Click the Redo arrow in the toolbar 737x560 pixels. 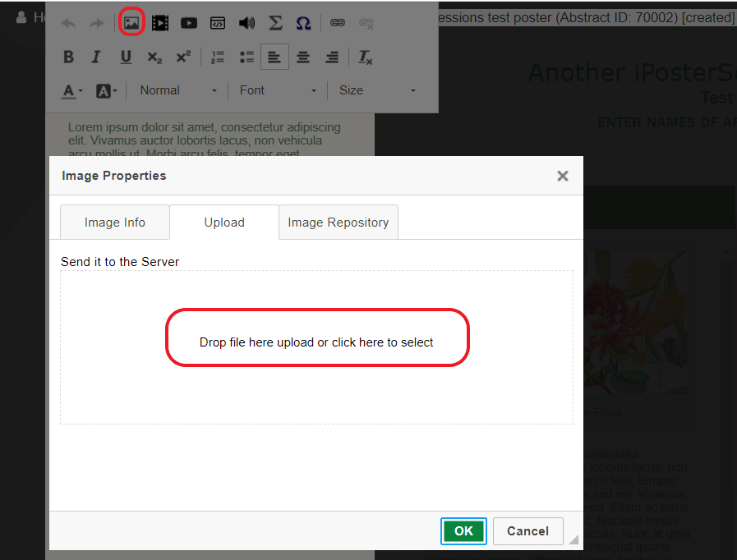97,23
